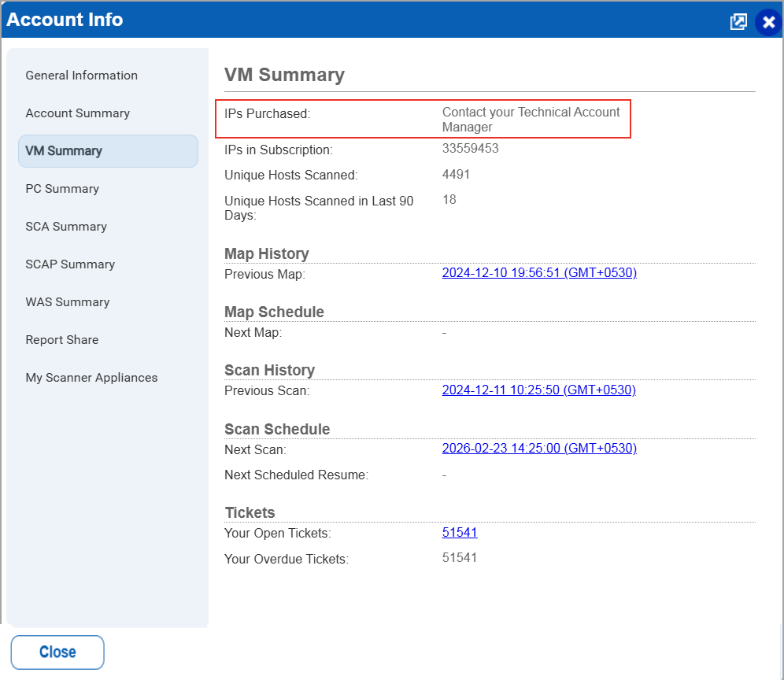Click the Tickets heading

tap(250, 512)
